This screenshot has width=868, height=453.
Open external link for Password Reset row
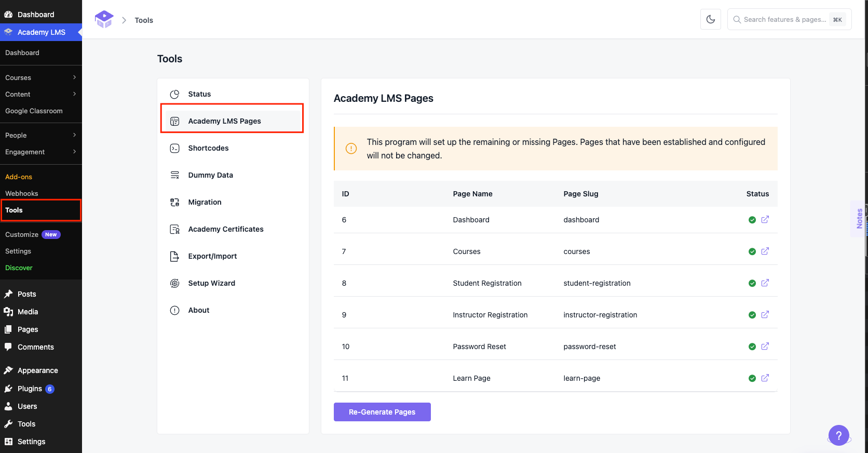(765, 347)
